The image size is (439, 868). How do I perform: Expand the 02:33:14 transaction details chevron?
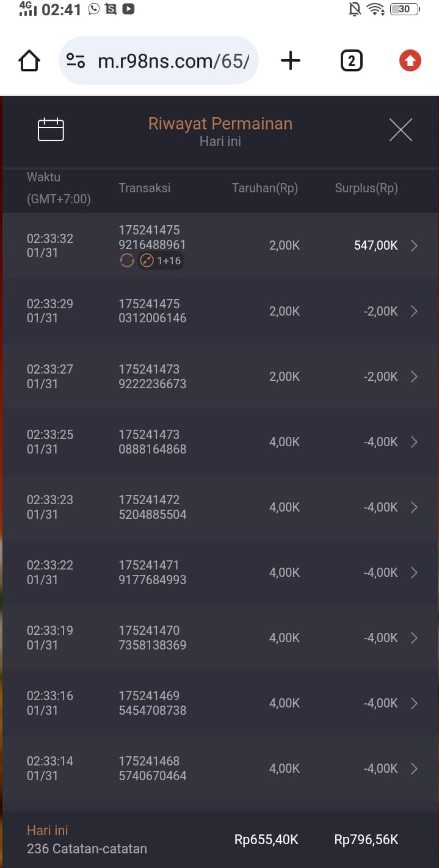pos(414,769)
